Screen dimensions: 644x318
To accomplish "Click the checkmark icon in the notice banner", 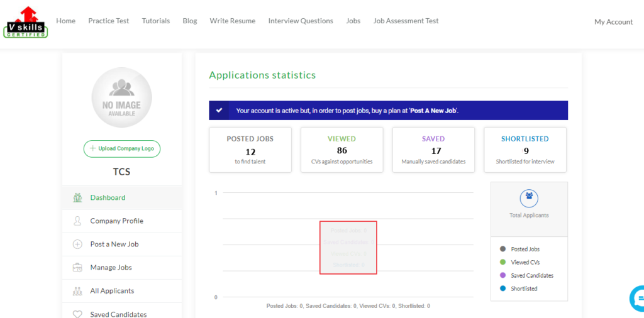I will [219, 111].
